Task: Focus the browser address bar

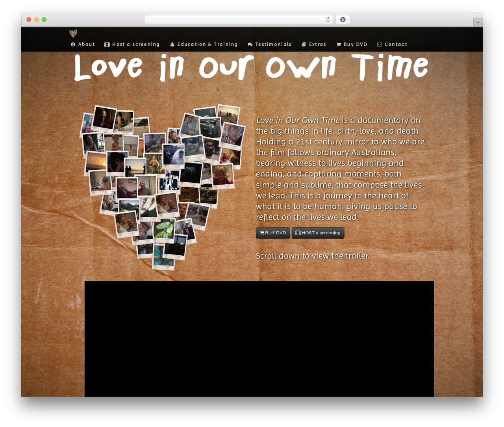Action: tap(239, 20)
